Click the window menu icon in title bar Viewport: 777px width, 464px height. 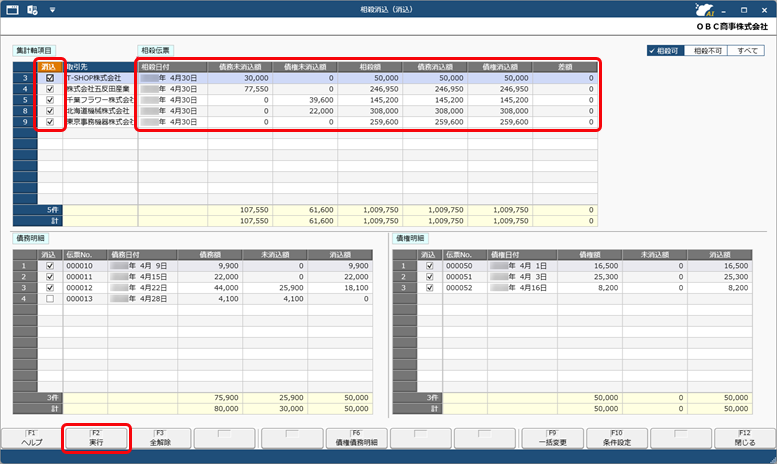12,9
